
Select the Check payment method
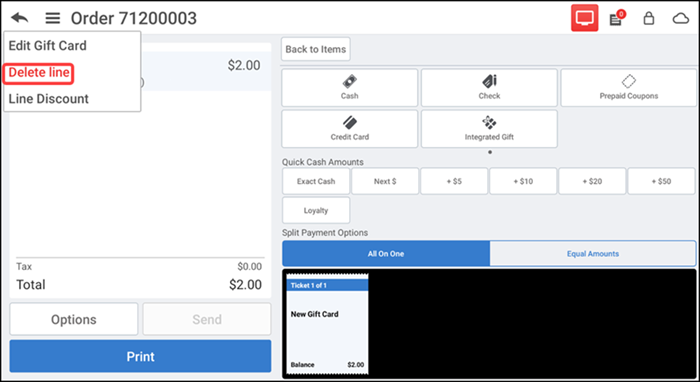pyautogui.click(x=489, y=87)
